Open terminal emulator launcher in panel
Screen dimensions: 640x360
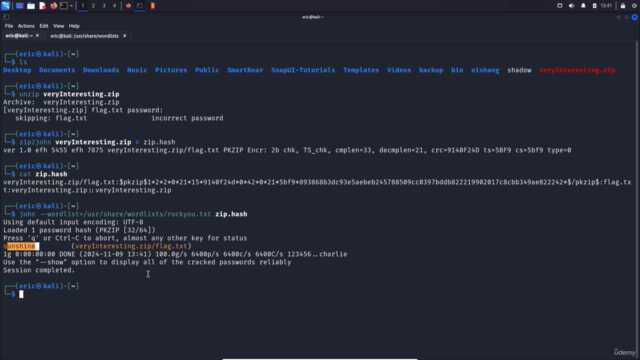(64, 6)
